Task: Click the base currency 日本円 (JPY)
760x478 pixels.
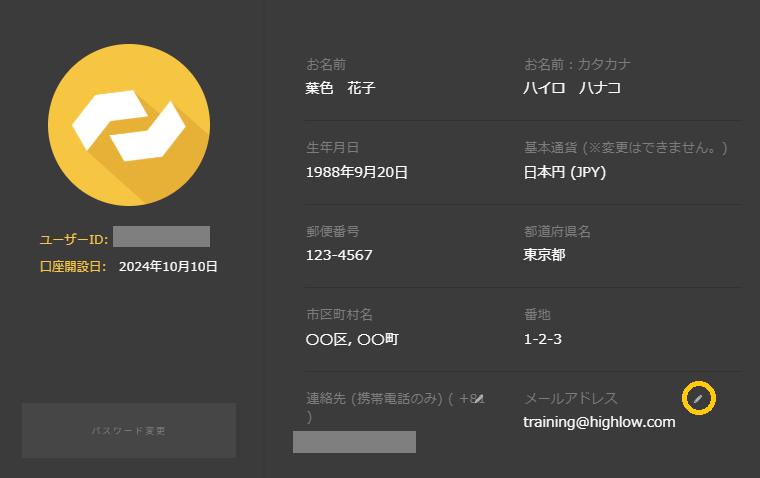Action: [565, 172]
